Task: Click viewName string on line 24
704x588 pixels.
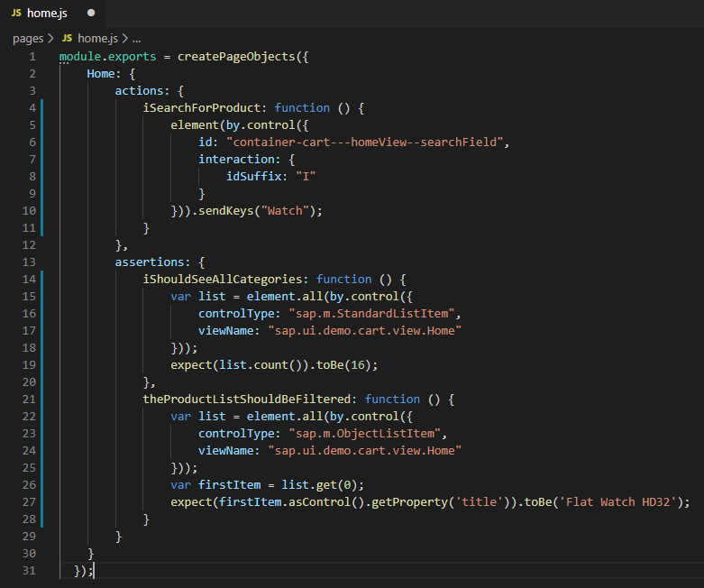Action: [364, 451]
